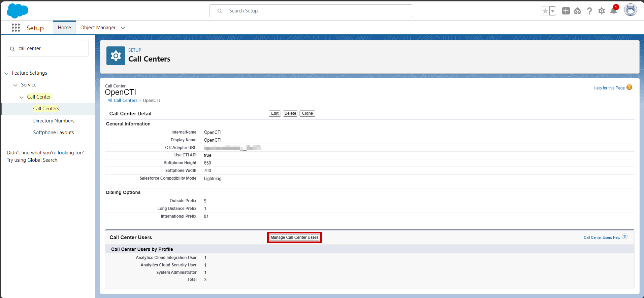
Task: Follow the All Call Centers breadcrumb link
Action: [x=123, y=101]
